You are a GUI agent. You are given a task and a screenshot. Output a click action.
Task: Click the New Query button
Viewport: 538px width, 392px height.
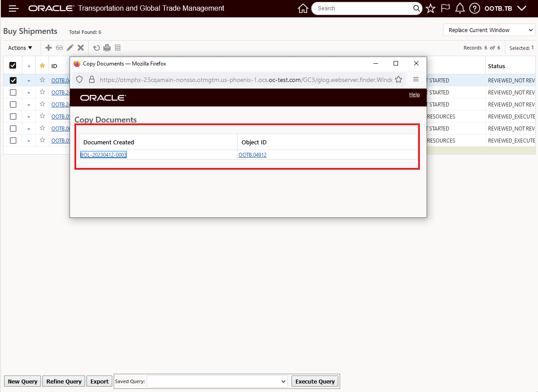[23, 381]
